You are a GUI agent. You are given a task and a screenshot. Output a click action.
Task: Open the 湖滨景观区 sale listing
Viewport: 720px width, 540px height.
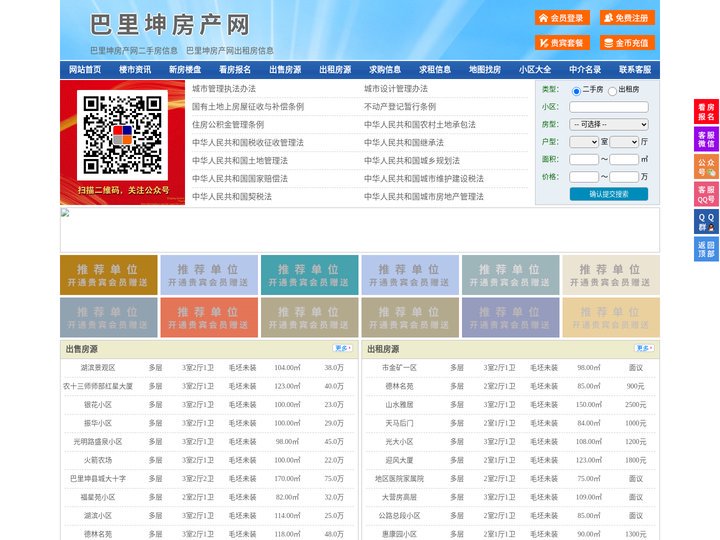tap(98, 368)
